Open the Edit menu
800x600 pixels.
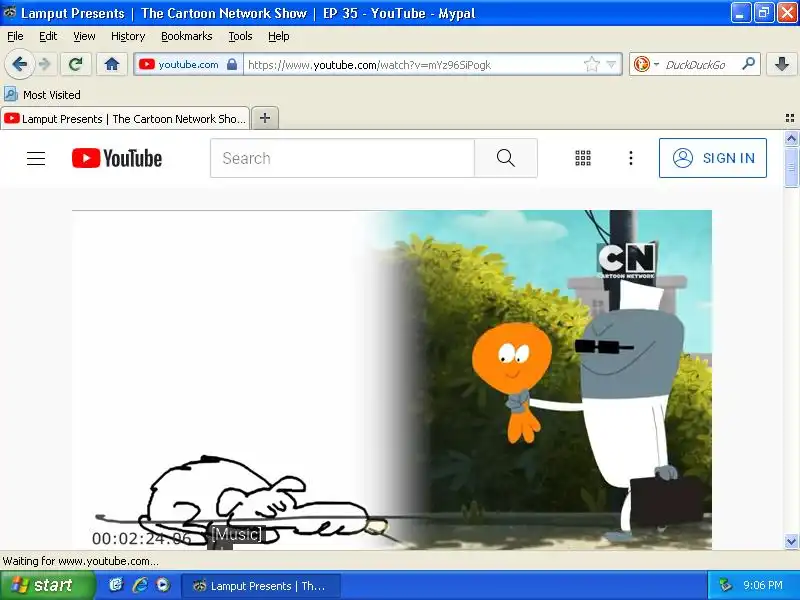[x=48, y=36]
